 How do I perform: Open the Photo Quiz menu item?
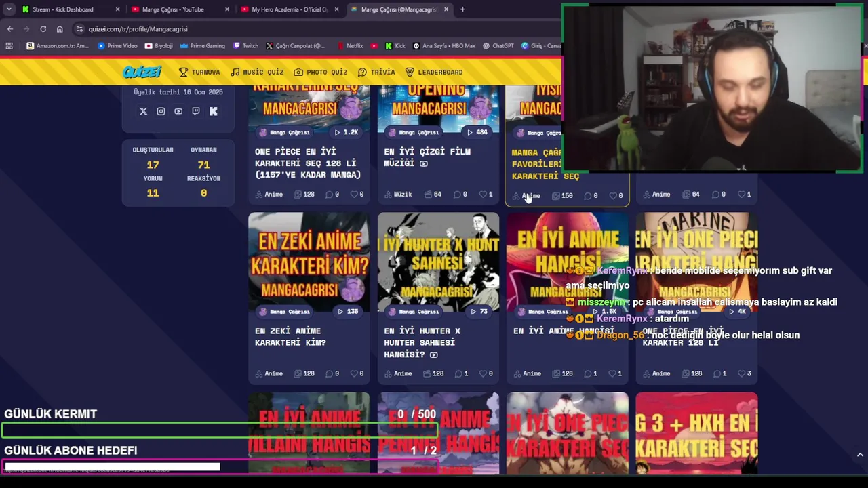(321, 72)
